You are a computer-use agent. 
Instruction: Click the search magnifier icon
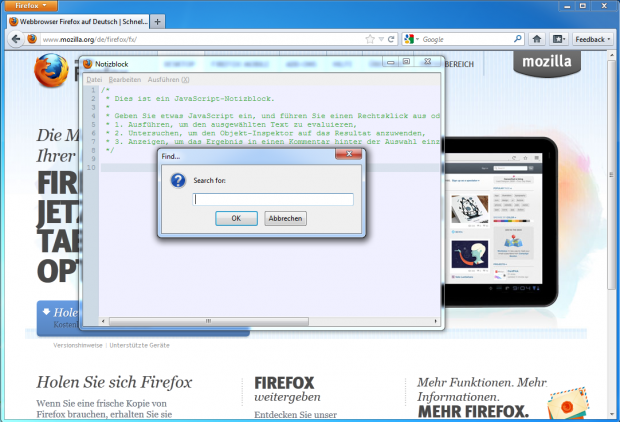(518, 39)
